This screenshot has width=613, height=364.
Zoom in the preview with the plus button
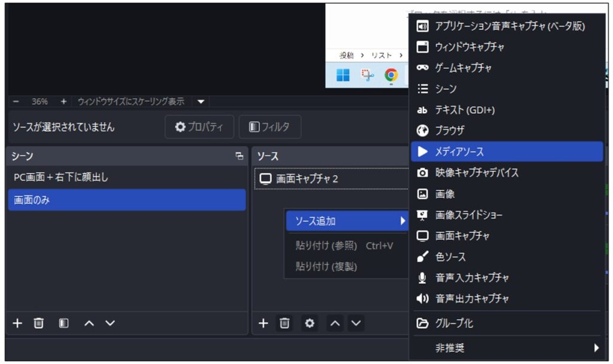click(63, 102)
